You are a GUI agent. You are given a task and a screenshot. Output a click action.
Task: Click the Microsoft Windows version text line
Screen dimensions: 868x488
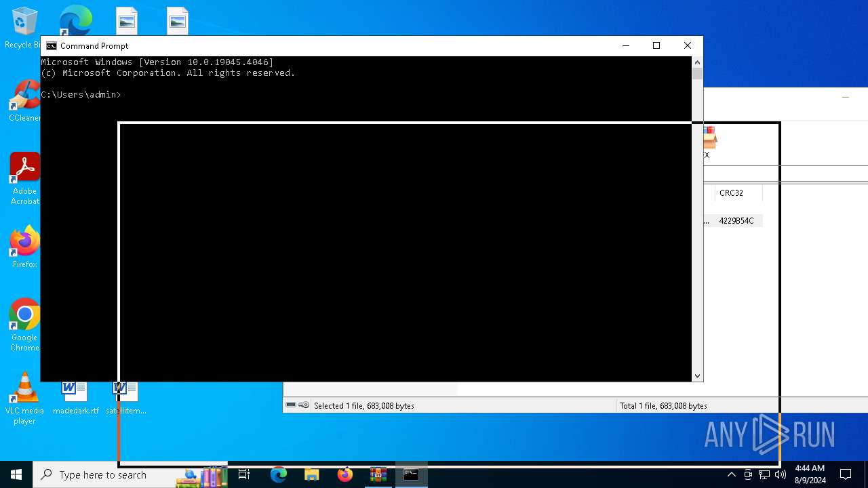click(157, 62)
